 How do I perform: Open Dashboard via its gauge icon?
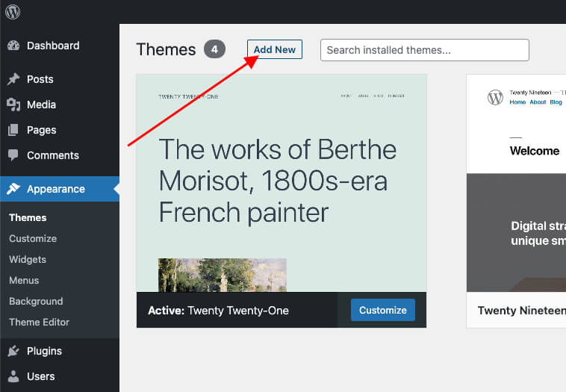[x=13, y=46]
